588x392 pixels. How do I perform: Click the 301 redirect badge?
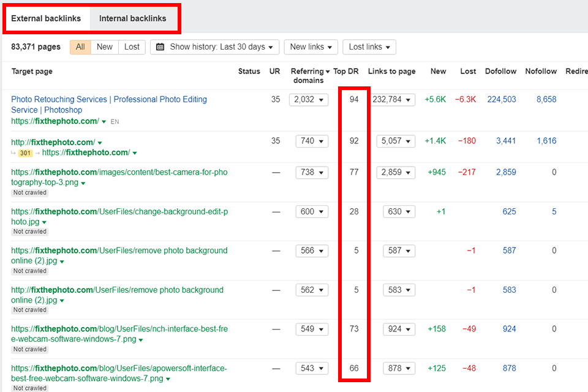click(27, 153)
